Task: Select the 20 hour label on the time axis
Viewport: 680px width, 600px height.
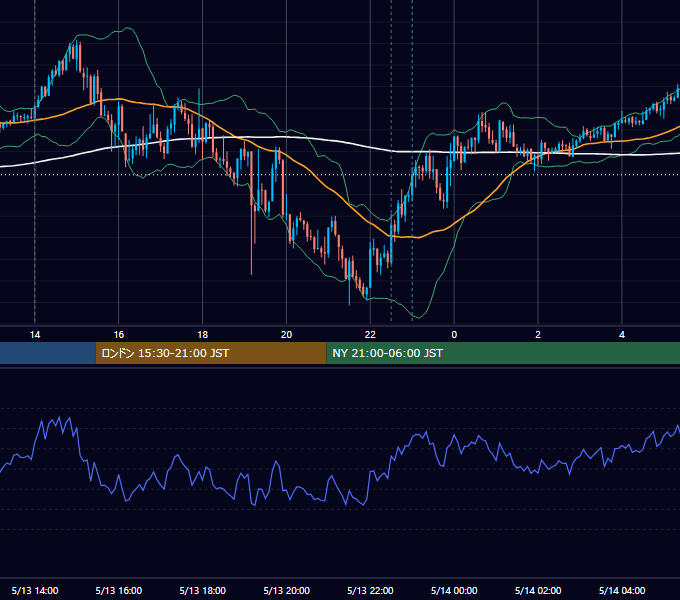Action: [286, 335]
